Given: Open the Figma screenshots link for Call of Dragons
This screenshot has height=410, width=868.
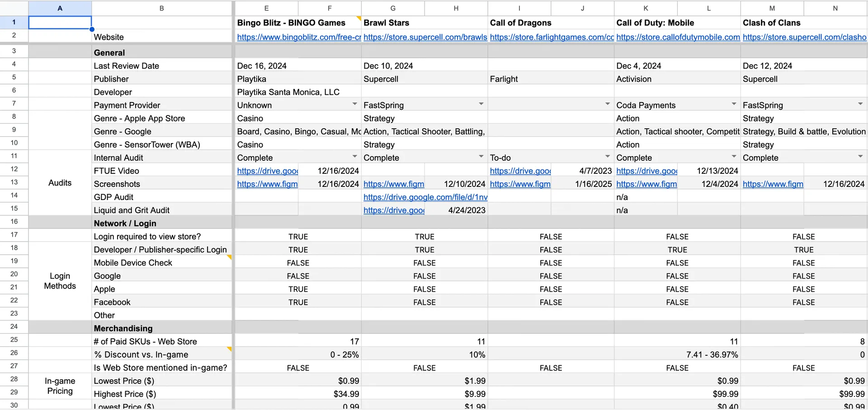Looking at the screenshot, I should 520,184.
